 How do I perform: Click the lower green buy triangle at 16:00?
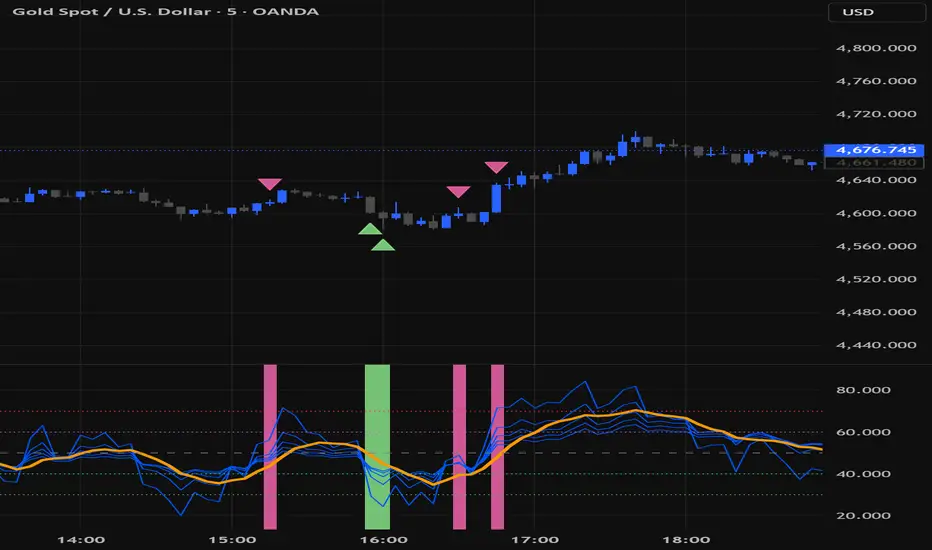[x=383, y=245]
